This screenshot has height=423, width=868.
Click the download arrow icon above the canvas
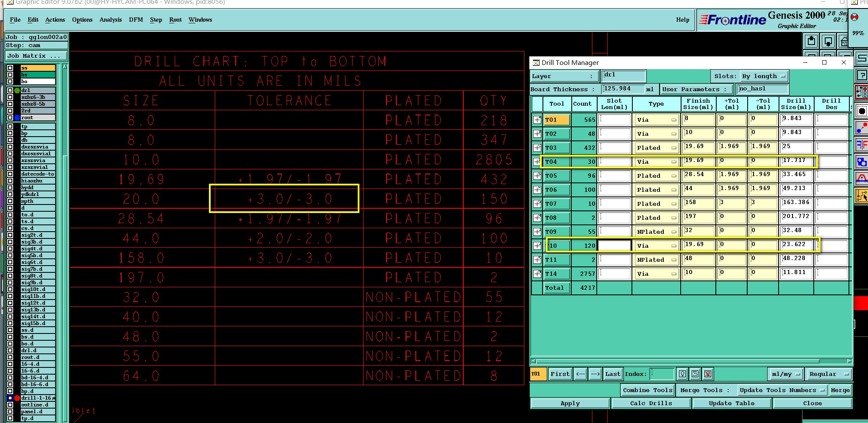pyautogui.click(x=828, y=41)
